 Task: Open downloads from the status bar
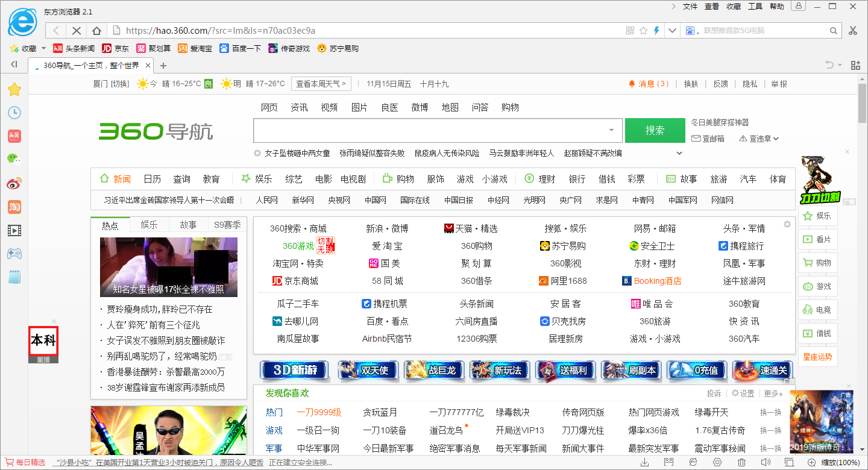[644, 462]
